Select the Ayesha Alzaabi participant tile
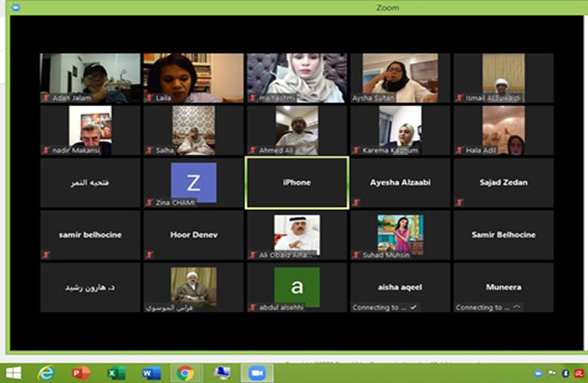Viewport: 588px width, 383px height. [x=400, y=183]
